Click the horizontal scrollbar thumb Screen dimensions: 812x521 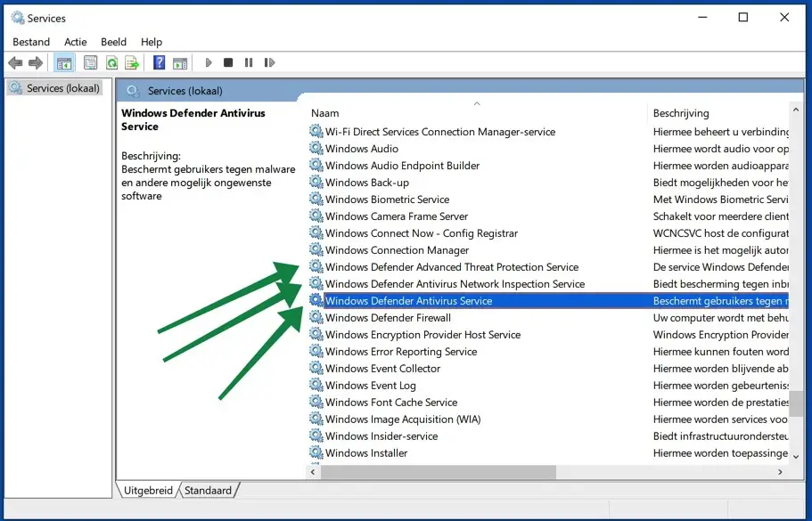point(439,472)
